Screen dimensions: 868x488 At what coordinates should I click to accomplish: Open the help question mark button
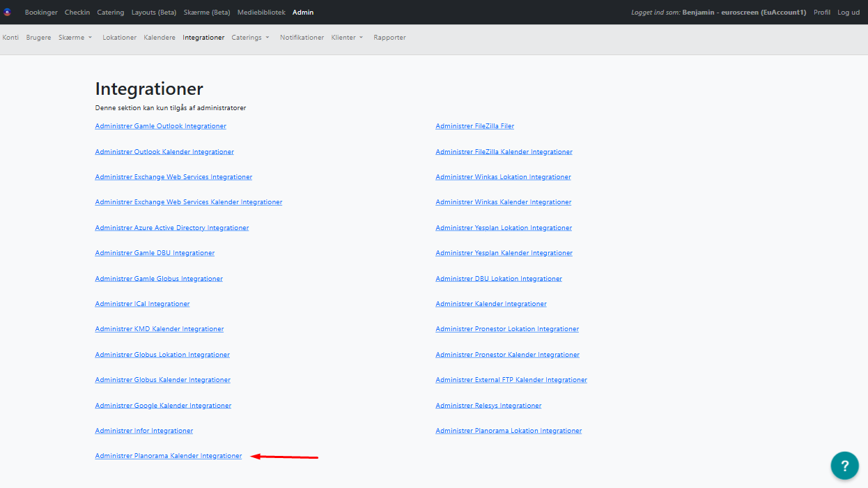[x=844, y=465]
